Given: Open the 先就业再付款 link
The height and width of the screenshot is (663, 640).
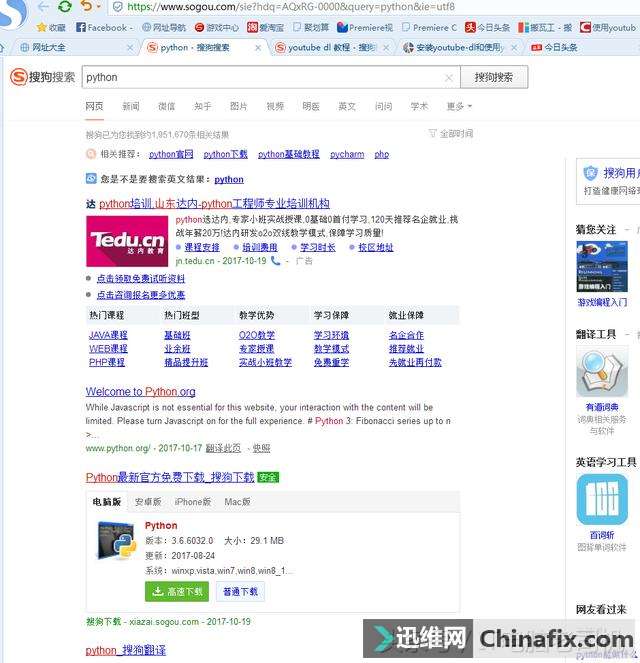Looking at the screenshot, I should tap(415, 362).
